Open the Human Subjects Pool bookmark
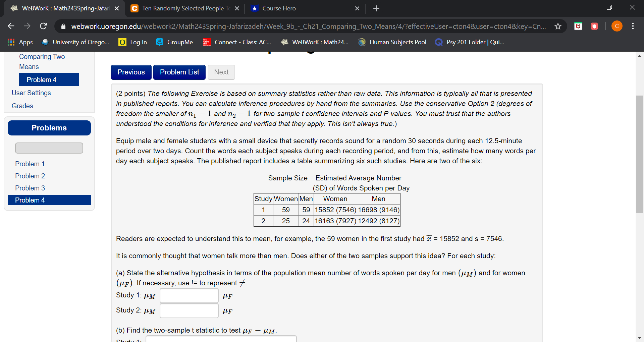Image resolution: width=644 pixels, height=342 pixels. [x=392, y=42]
